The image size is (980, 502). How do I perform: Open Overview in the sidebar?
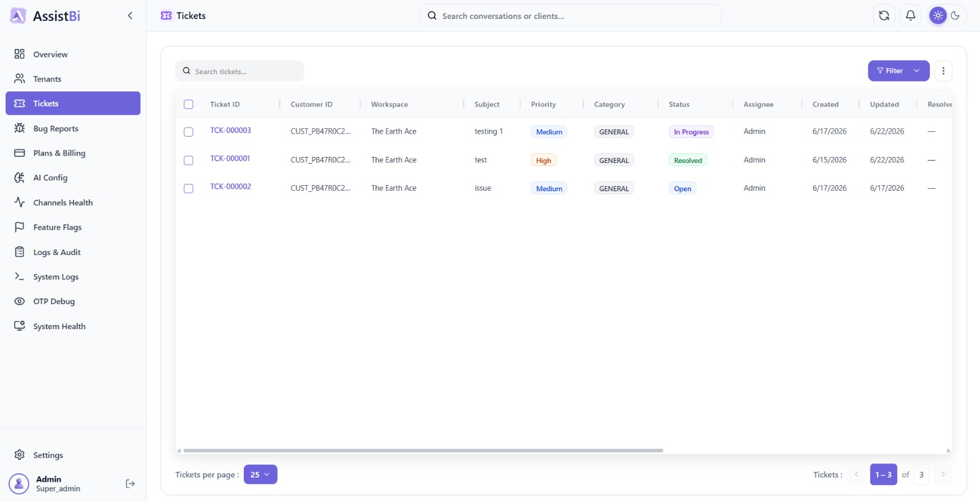tap(73, 54)
